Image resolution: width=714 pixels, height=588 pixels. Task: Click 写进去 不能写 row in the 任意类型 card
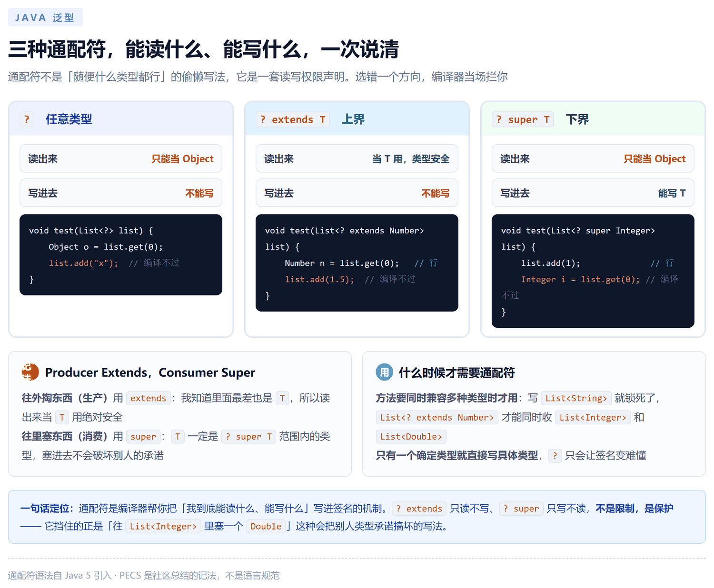[121, 193]
